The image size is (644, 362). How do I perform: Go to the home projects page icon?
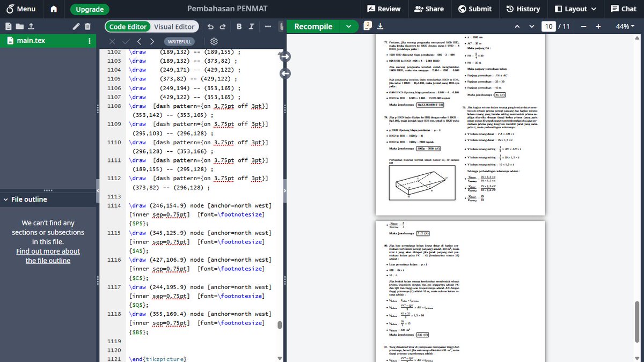[54, 9]
